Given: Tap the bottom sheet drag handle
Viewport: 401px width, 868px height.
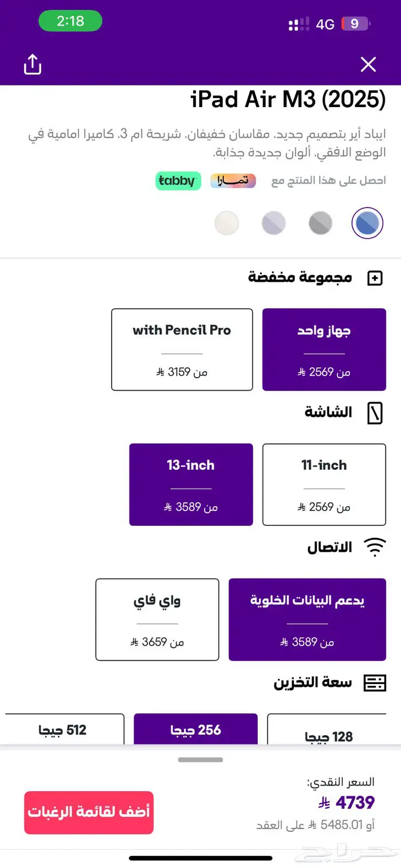Looking at the screenshot, I should (200, 760).
